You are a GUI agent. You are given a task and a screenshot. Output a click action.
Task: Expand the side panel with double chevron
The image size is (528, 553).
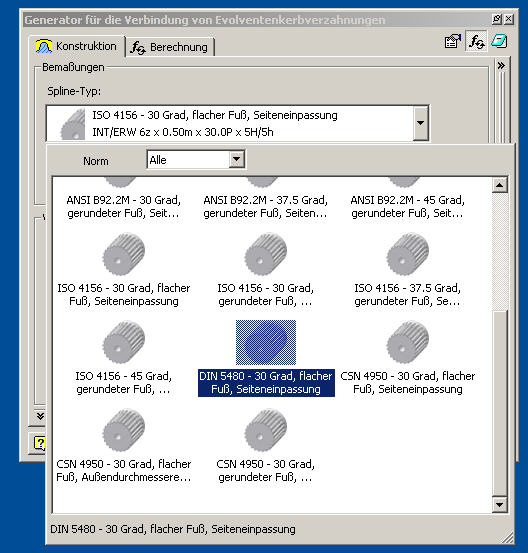pos(501,66)
